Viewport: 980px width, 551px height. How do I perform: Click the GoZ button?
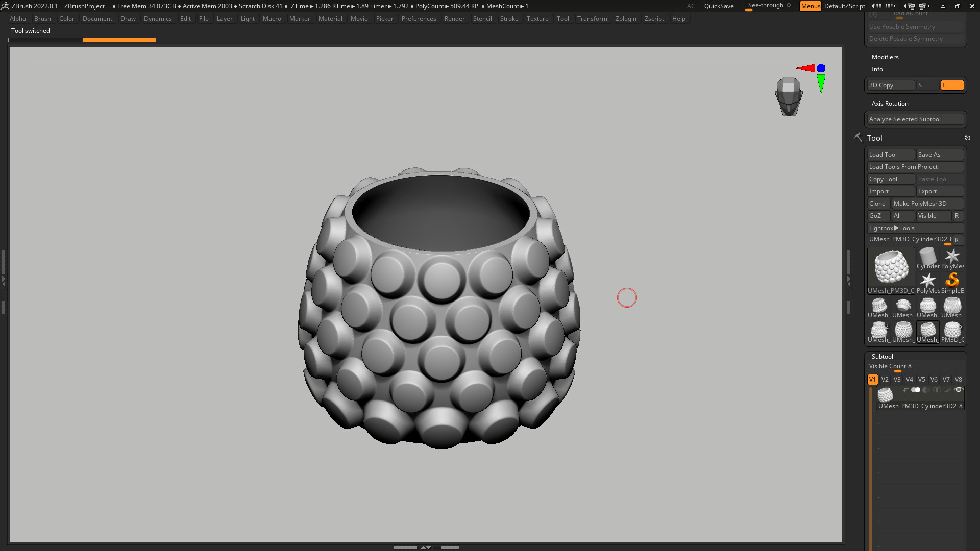878,215
